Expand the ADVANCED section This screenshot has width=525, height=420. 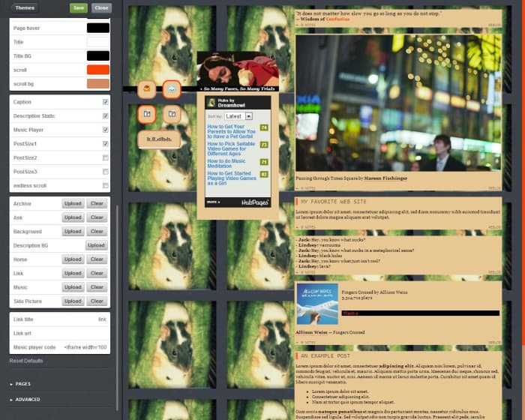pos(25,400)
